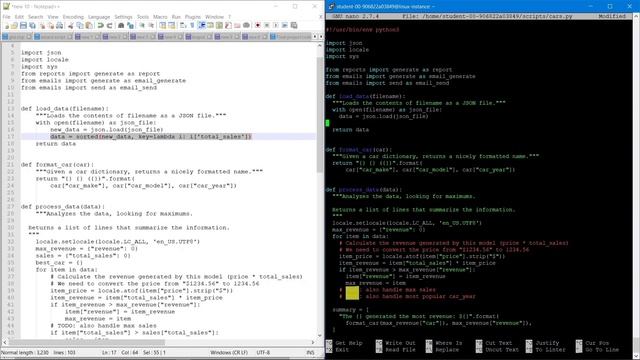Open the Language menu

point(99,17)
